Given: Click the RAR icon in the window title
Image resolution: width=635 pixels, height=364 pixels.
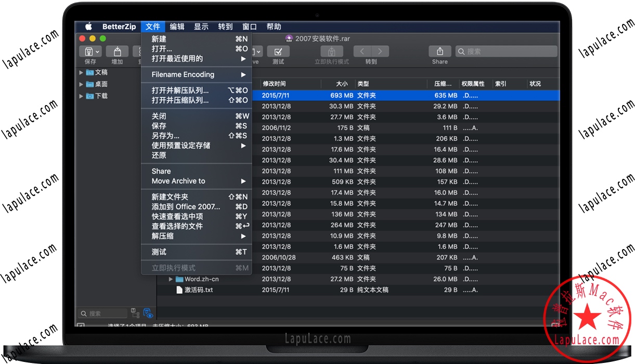Looking at the screenshot, I should (x=289, y=38).
